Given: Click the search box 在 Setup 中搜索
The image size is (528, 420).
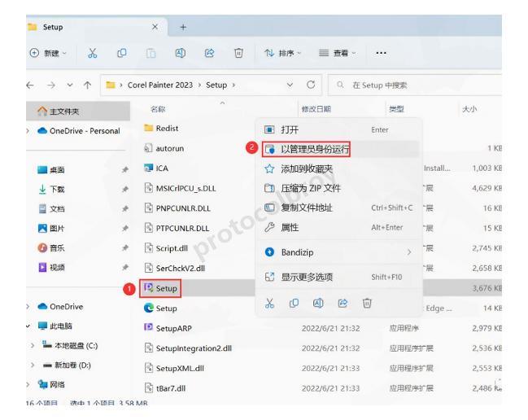Looking at the screenshot, I should [x=416, y=85].
